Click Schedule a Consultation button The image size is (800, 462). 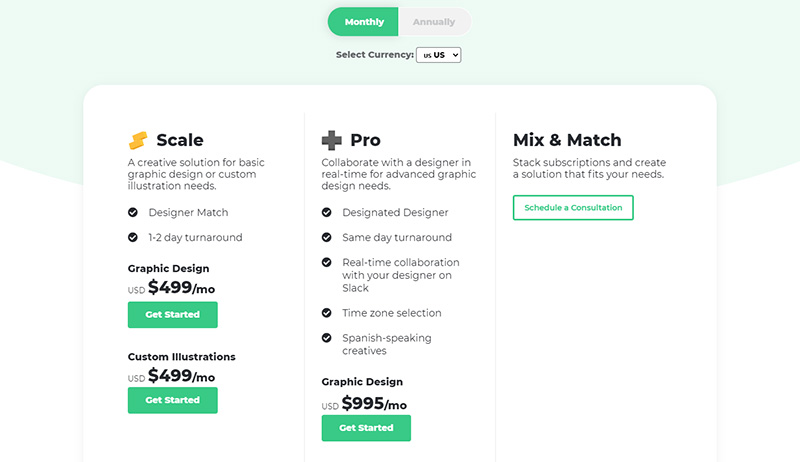click(573, 208)
